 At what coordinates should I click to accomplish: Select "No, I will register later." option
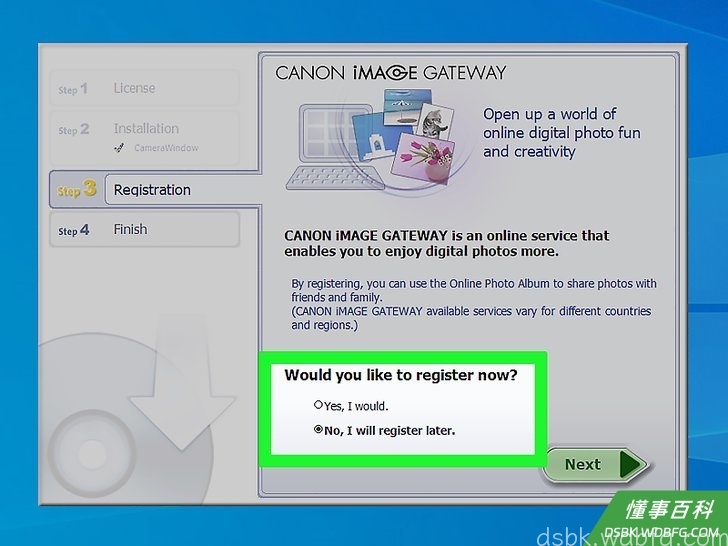pos(318,429)
